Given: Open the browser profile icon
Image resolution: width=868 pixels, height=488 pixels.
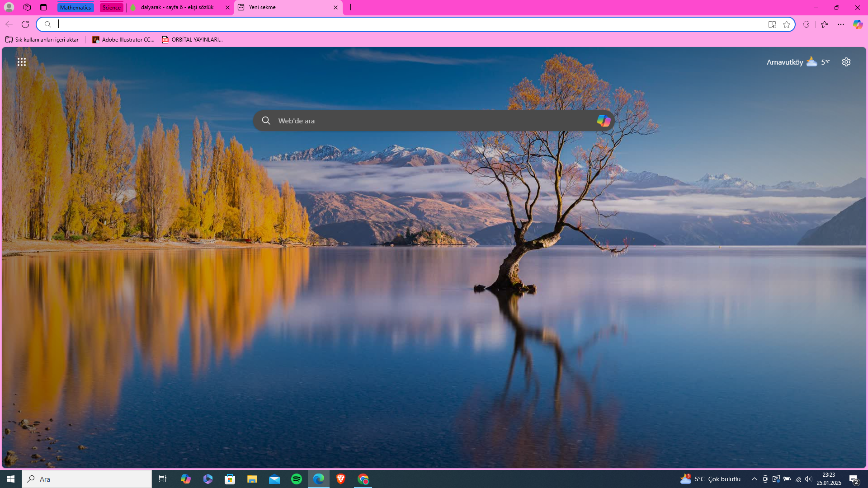Looking at the screenshot, I should click(9, 7).
